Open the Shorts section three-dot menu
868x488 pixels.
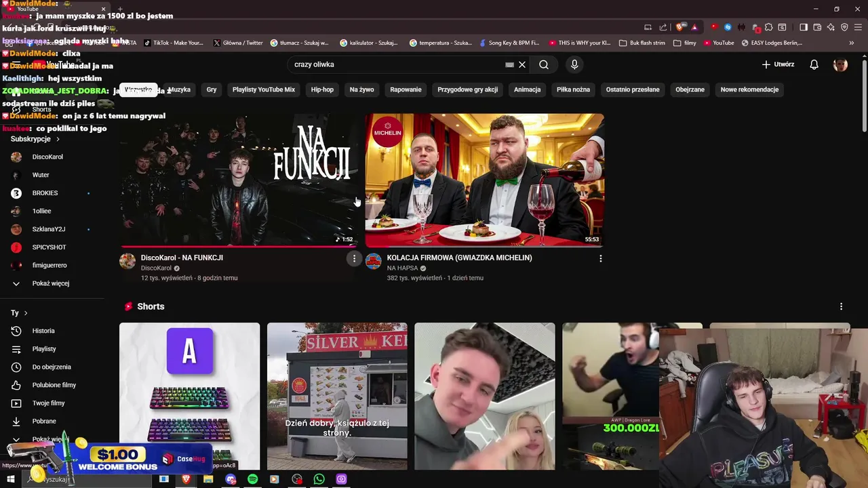click(841, 306)
